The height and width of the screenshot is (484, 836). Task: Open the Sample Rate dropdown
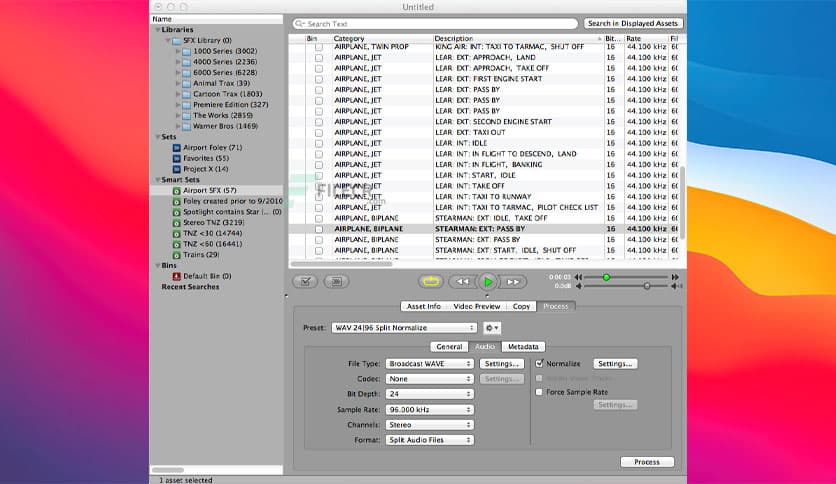click(430, 409)
